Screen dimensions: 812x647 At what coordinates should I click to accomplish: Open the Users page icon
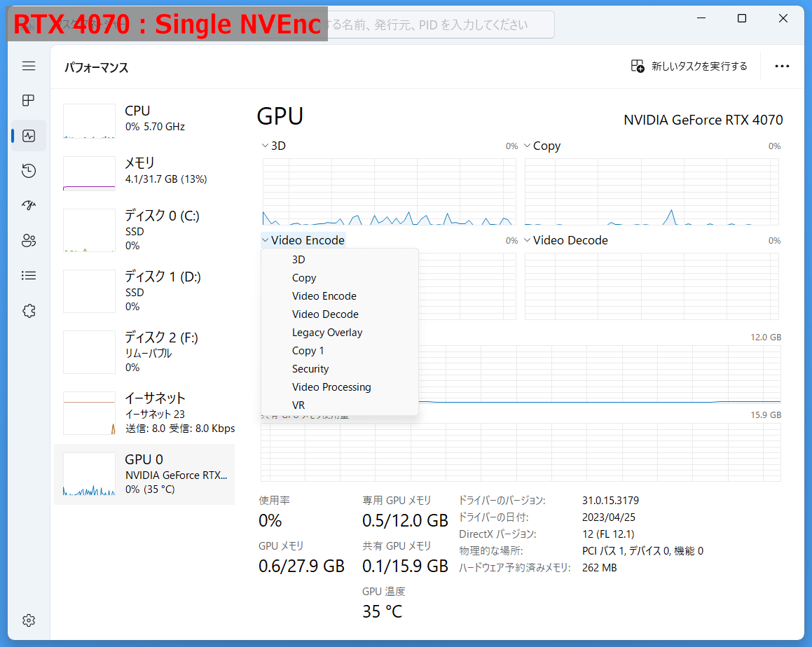(x=29, y=241)
